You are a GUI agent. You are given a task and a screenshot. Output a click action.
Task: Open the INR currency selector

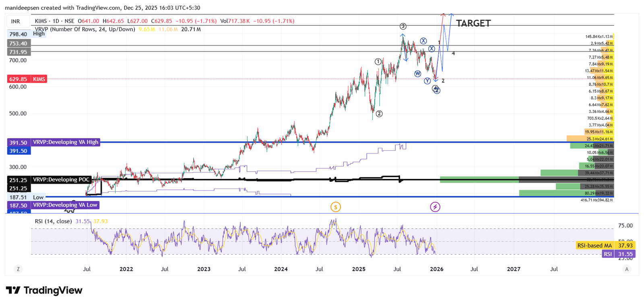pyautogui.click(x=16, y=21)
